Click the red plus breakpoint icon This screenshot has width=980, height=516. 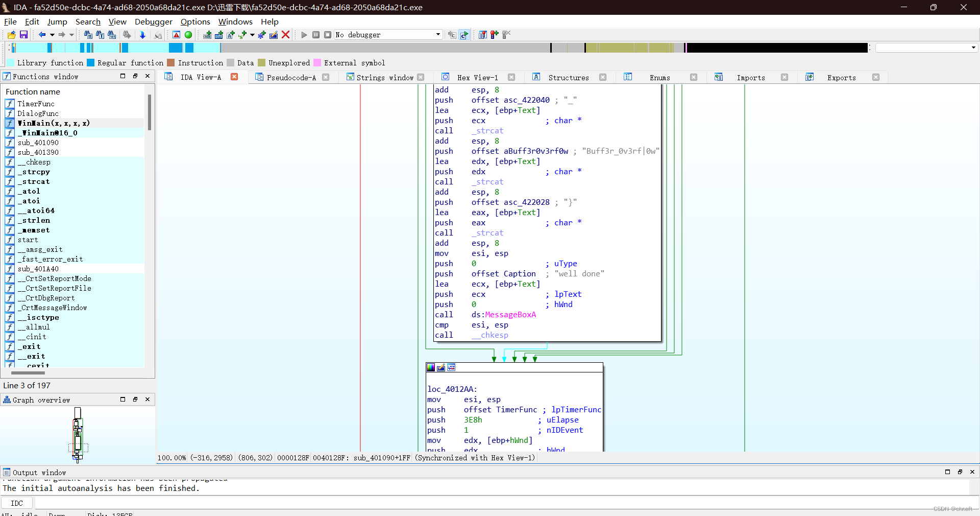[x=494, y=35]
